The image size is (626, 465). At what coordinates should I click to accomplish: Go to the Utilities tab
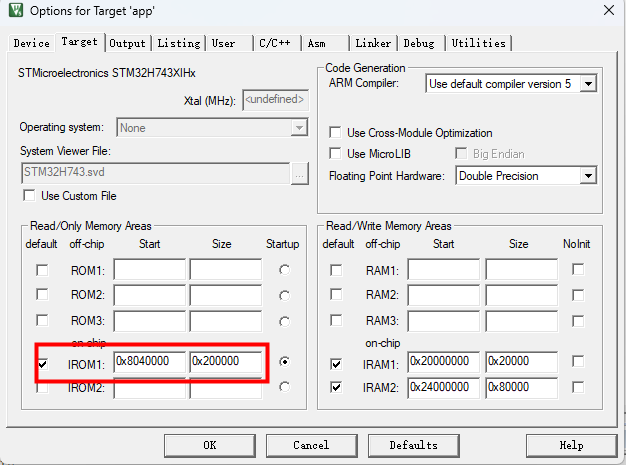pos(478,43)
